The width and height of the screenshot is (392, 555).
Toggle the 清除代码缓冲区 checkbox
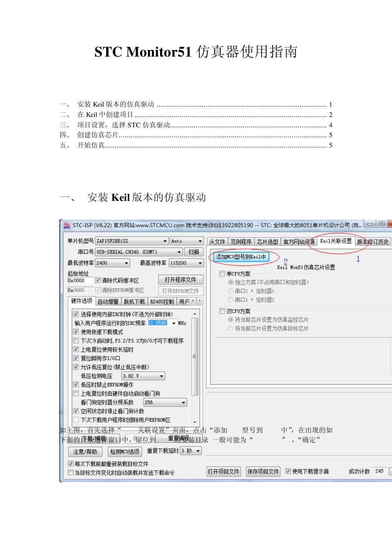[x=98, y=280]
